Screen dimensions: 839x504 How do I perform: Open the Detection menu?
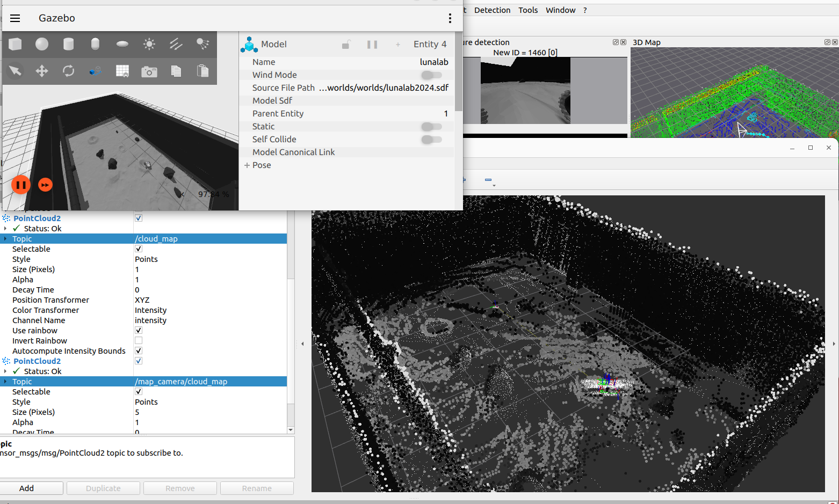click(492, 10)
